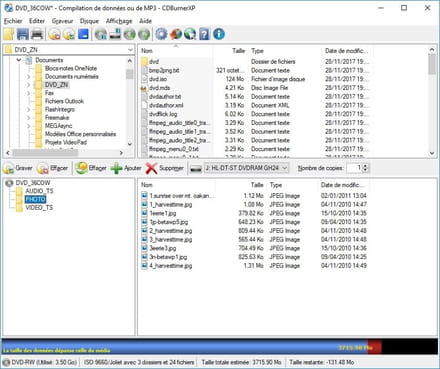Screen dimensions: 440x369
Task: Click the grey disc information toolbar icon
Action: coord(101,34)
